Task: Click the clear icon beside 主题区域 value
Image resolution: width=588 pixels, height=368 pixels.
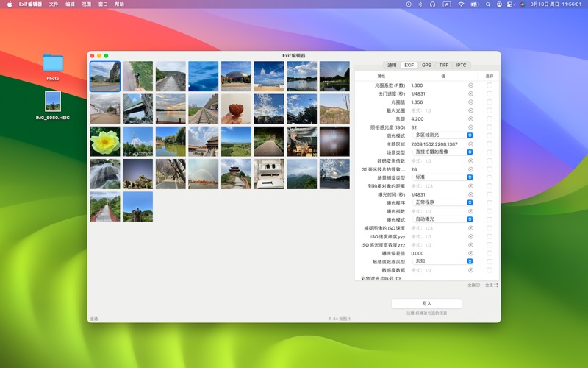Action: (470, 144)
